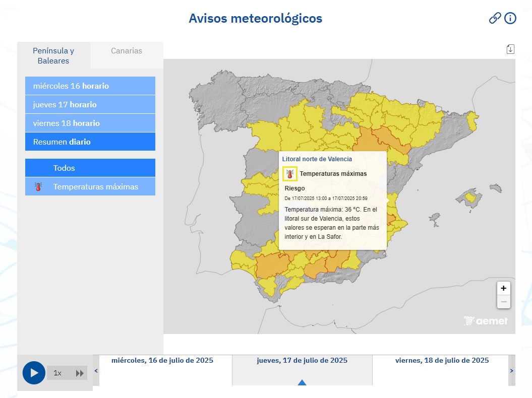
Task: Zoom out on the map with minus icon
Action: tap(503, 301)
